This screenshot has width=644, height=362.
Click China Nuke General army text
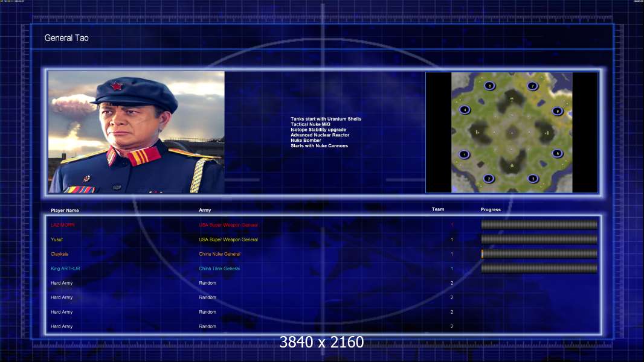tap(220, 254)
